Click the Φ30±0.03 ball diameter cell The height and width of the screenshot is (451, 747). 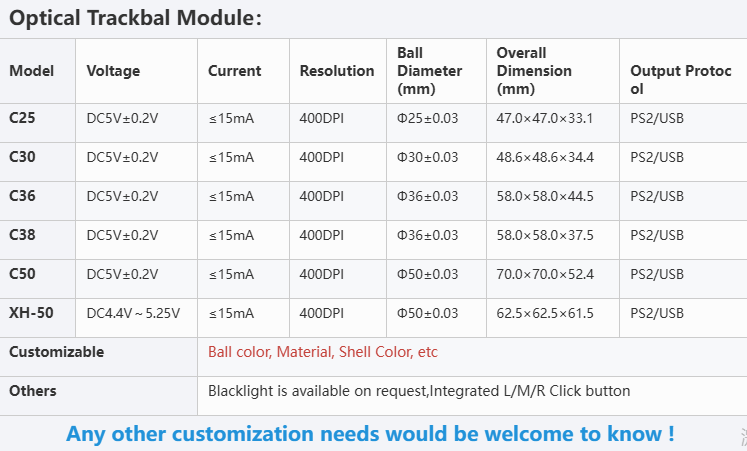[427, 158]
